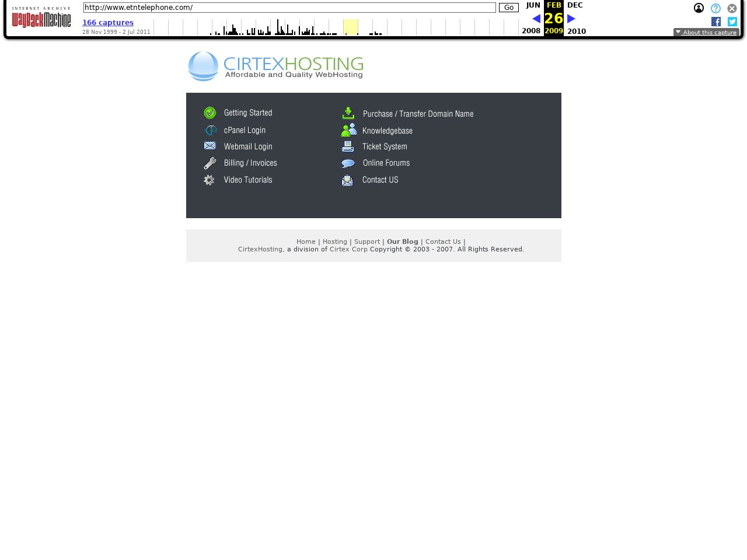Click the cPanel Login icon
Screen dimensions: 747x560
(210, 130)
